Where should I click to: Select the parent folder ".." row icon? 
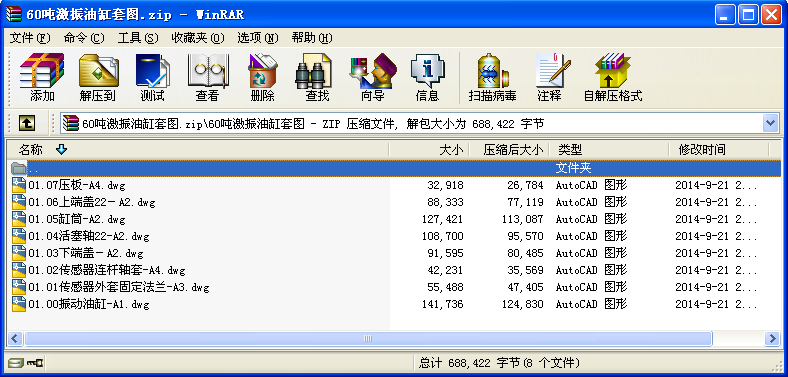pos(19,168)
